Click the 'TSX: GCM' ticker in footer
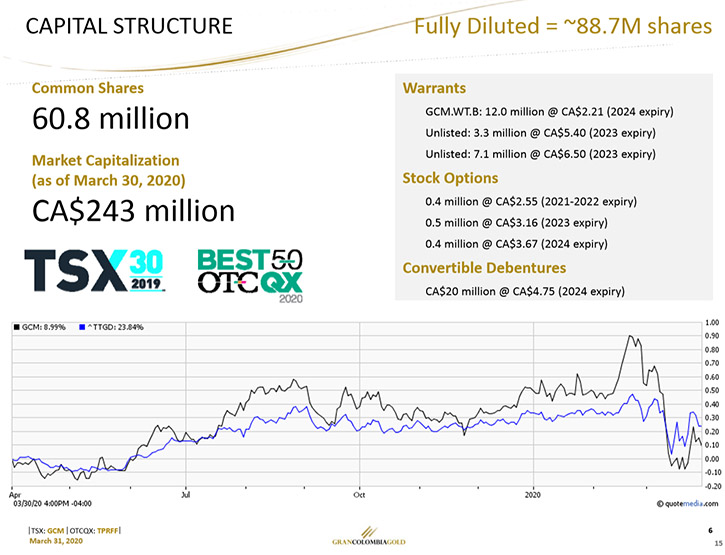725x555 pixels. coord(47,531)
